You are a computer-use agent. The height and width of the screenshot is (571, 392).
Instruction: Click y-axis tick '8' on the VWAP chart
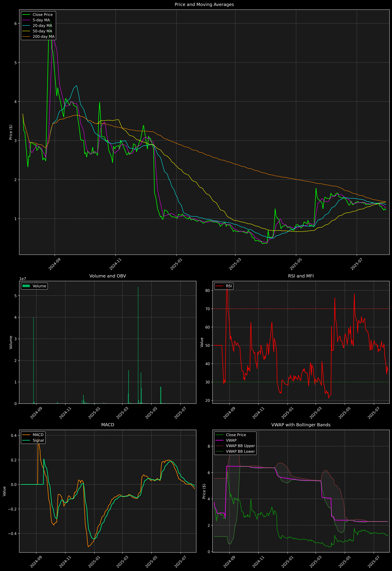[x=209, y=446]
